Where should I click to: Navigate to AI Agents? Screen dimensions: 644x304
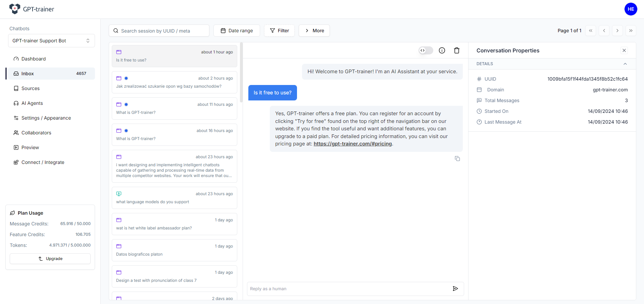(50, 103)
